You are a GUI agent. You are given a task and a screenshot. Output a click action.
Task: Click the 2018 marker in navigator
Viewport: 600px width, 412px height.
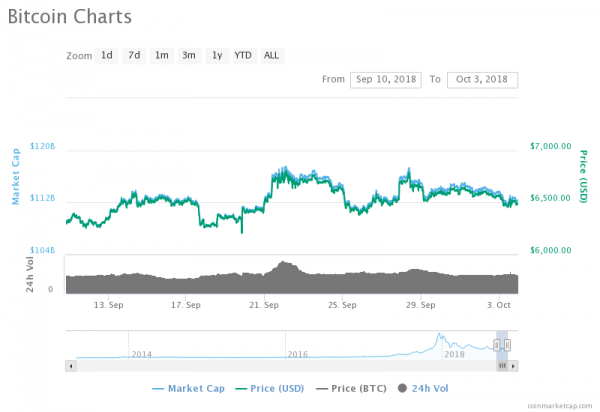[454, 354]
